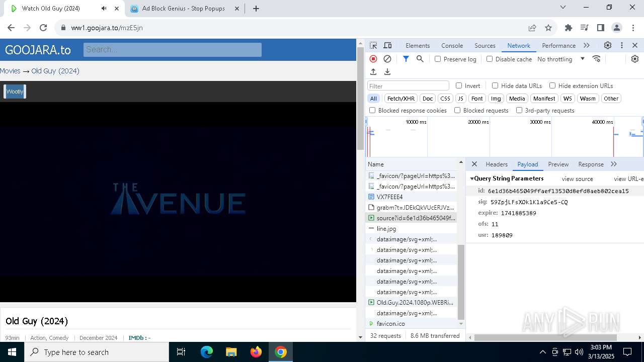The width and height of the screenshot is (644, 362).
Task: Check Hide extension URLs
Action: 552,85
